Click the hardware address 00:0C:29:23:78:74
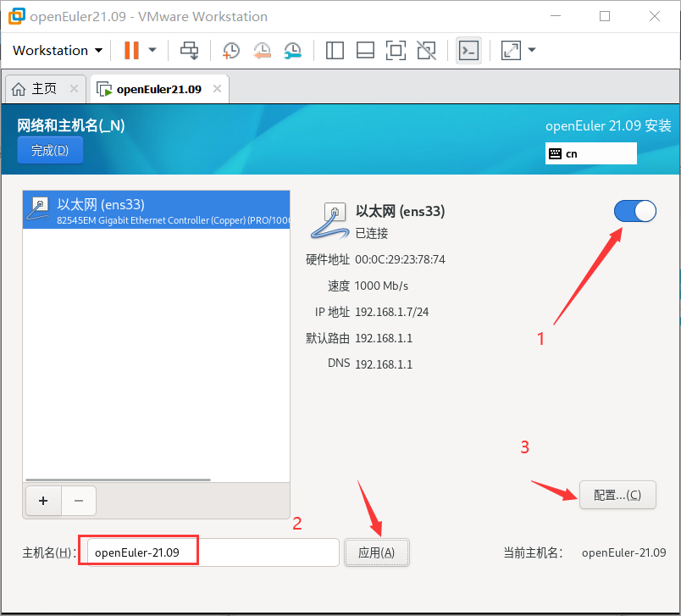Screen dimensions: 681x616 point(400,260)
